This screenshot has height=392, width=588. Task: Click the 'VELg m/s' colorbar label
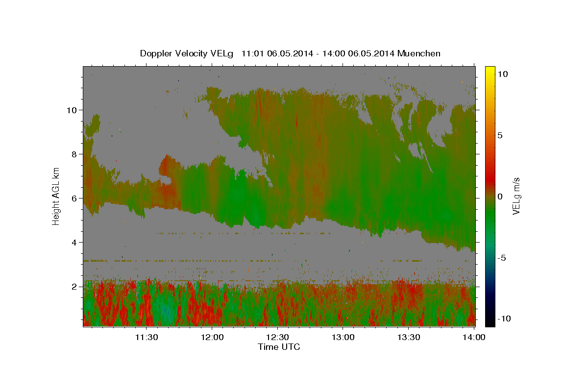pyautogui.click(x=516, y=196)
